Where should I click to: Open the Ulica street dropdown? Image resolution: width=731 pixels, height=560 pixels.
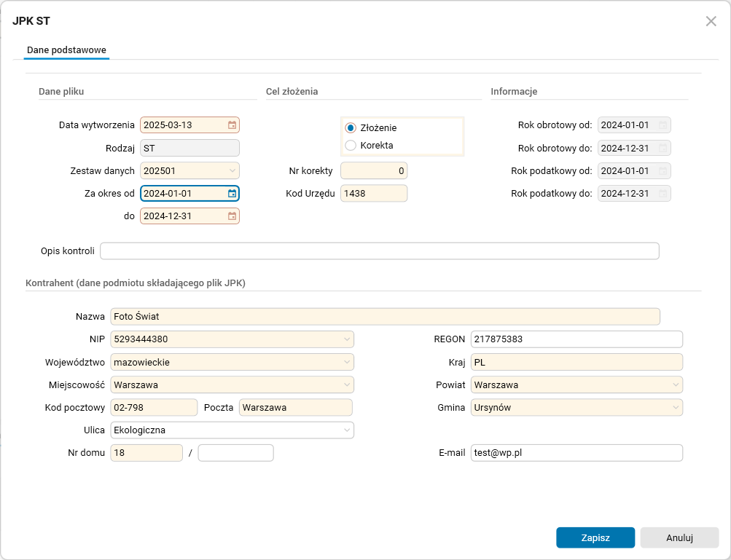[x=346, y=430]
